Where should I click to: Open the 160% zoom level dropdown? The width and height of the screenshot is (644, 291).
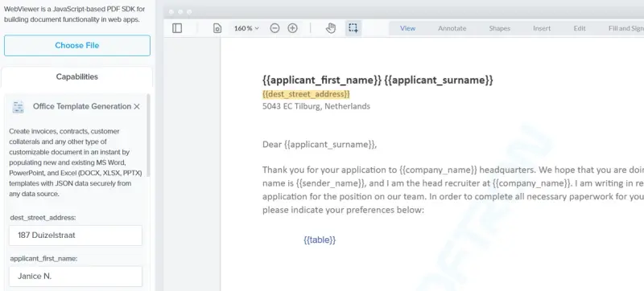(x=246, y=28)
